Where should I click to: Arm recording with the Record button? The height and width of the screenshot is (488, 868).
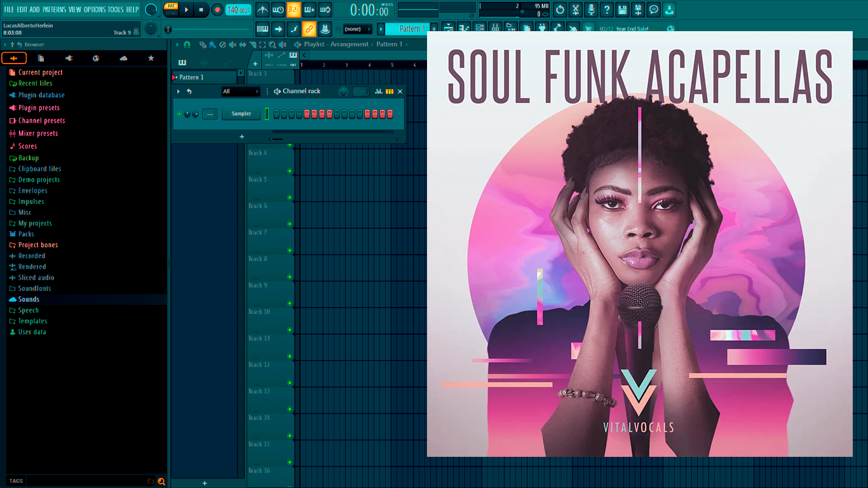point(217,10)
